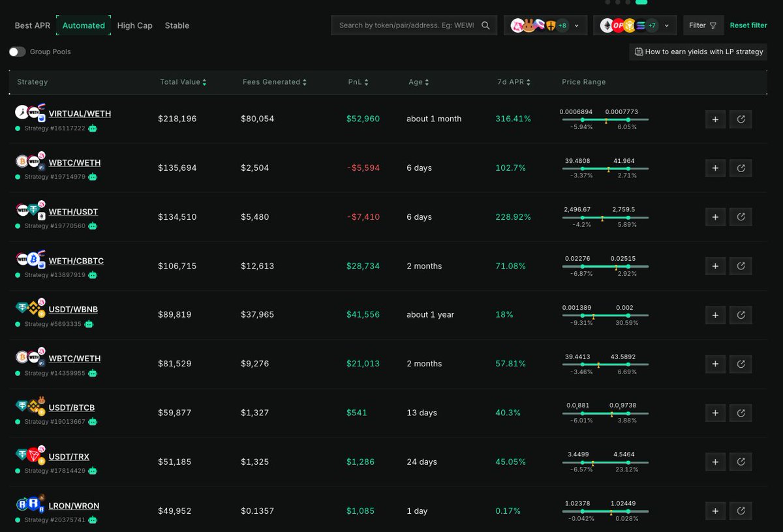Click plus icon in LRON/WRON row
Image resolution: width=783 pixels, height=532 pixels.
click(x=715, y=510)
